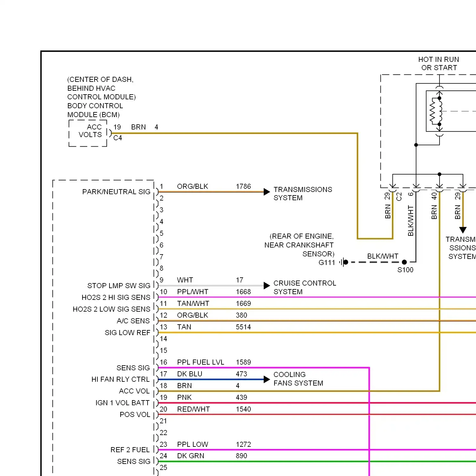The image size is (476, 476).
Task: Click circuit number '1272'
Action: coord(243,444)
